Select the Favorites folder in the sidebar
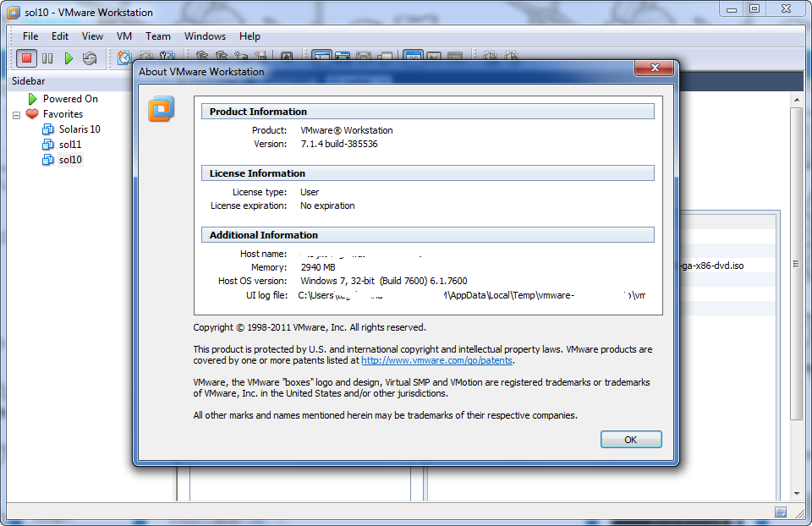This screenshot has width=812, height=526. tap(63, 114)
